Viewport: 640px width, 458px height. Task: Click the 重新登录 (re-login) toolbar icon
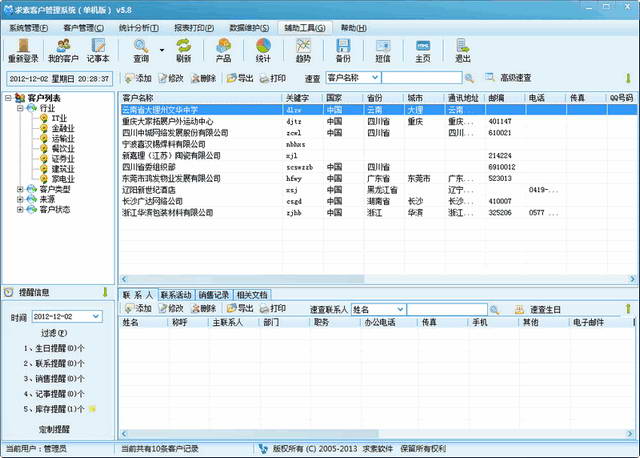point(25,50)
